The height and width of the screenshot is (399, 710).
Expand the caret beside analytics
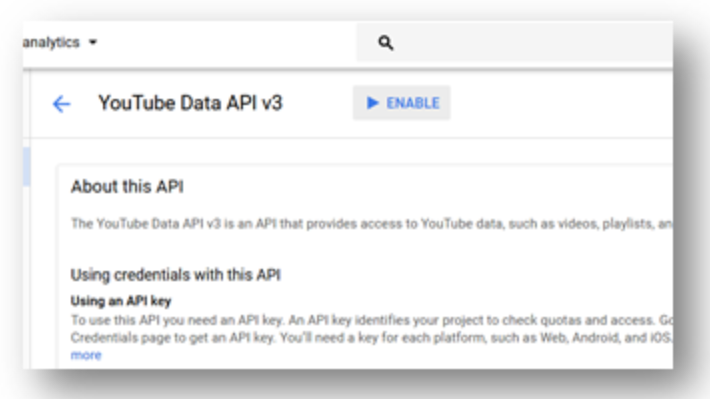point(93,42)
